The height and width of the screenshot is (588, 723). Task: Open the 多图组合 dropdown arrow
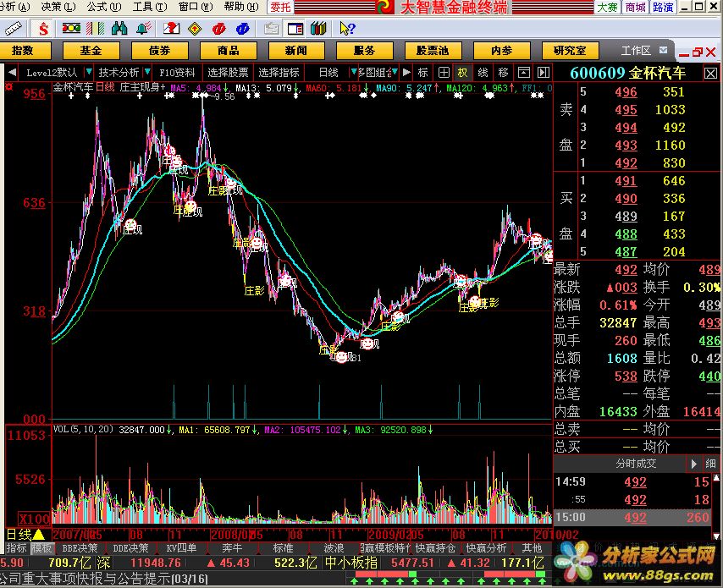point(395,72)
